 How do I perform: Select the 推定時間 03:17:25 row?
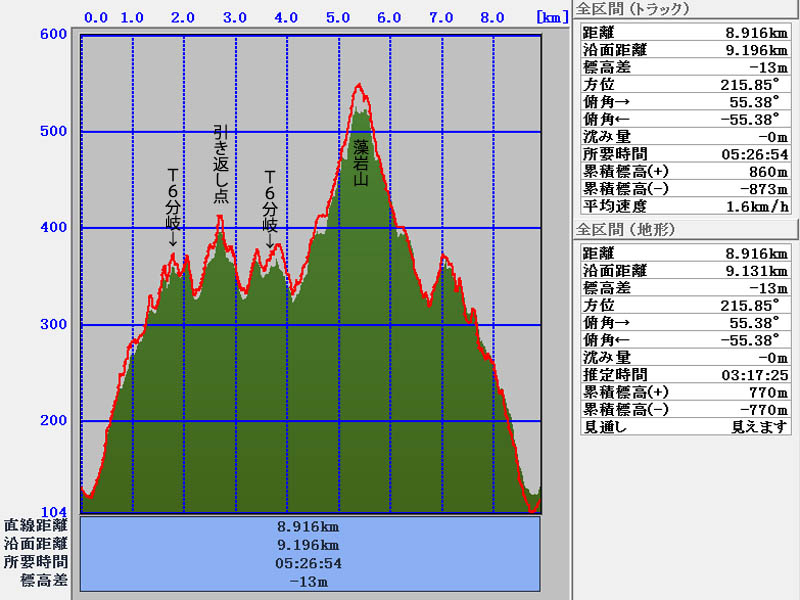tap(685, 375)
